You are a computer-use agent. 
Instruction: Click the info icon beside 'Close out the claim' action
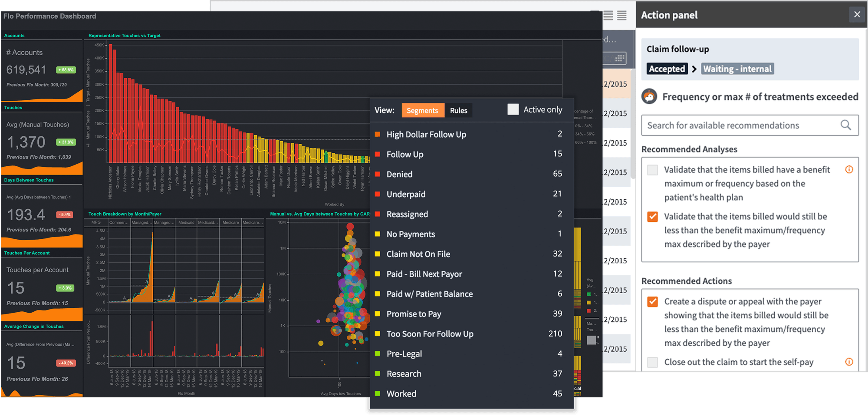(849, 362)
